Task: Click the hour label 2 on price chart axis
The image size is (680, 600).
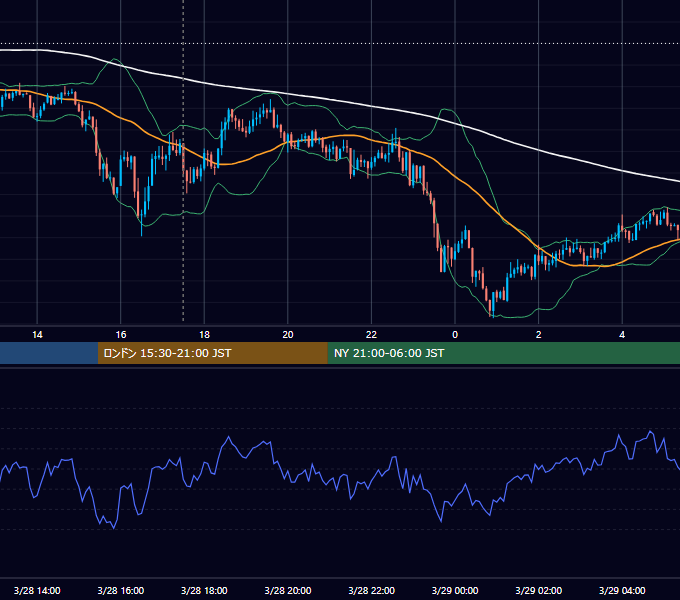Action: tap(539, 335)
